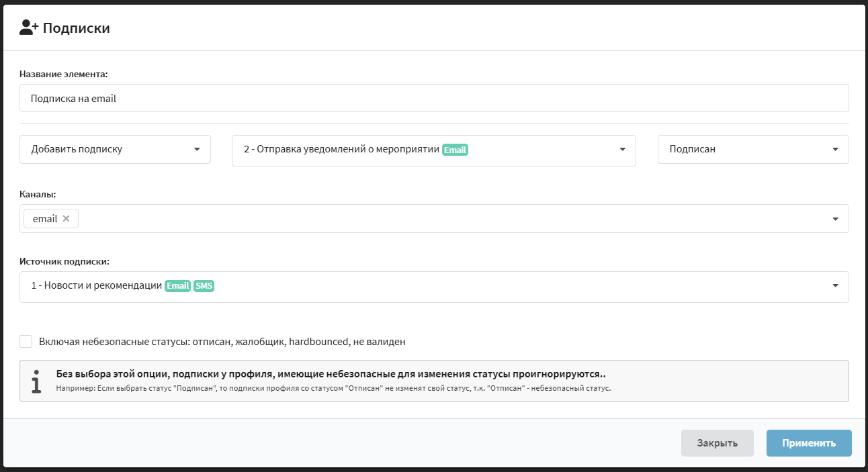Select the email chip in Каналы

(45, 219)
